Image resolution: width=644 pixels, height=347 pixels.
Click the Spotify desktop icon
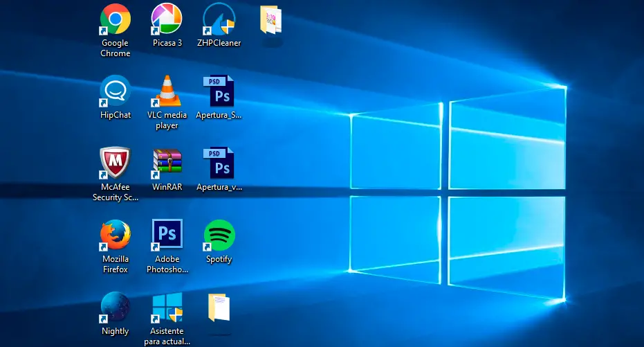point(219,235)
